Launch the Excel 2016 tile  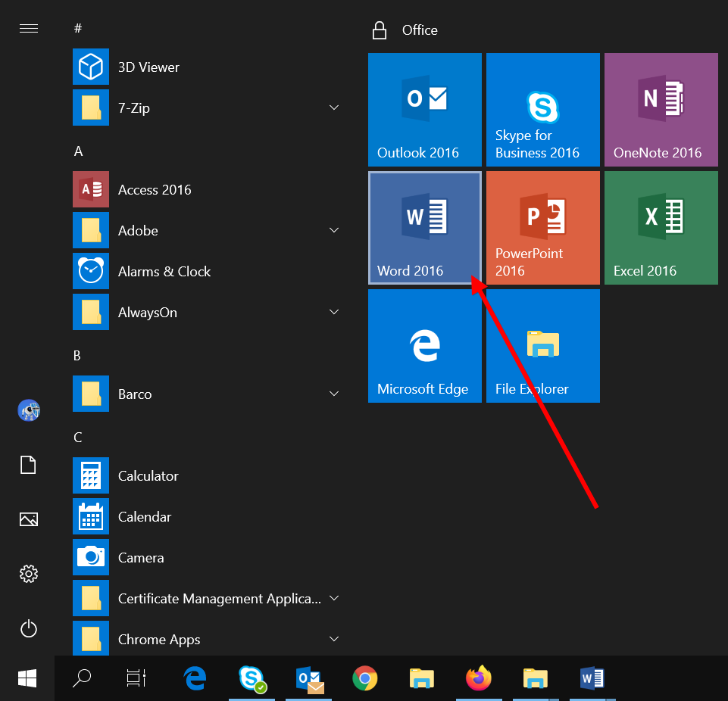click(661, 227)
